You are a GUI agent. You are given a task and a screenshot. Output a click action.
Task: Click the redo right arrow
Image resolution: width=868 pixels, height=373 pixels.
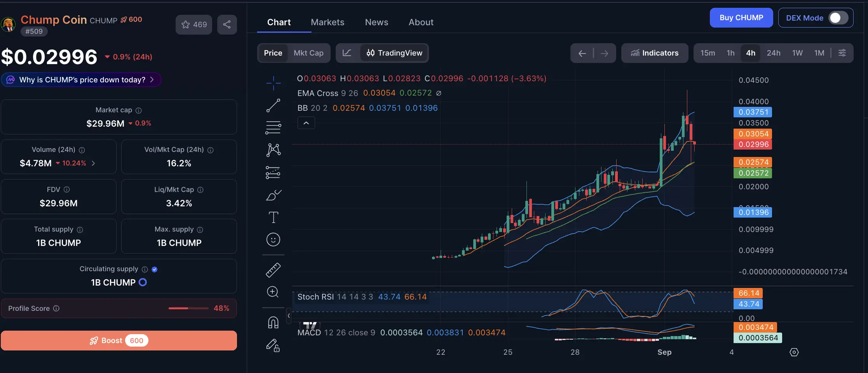coord(605,53)
